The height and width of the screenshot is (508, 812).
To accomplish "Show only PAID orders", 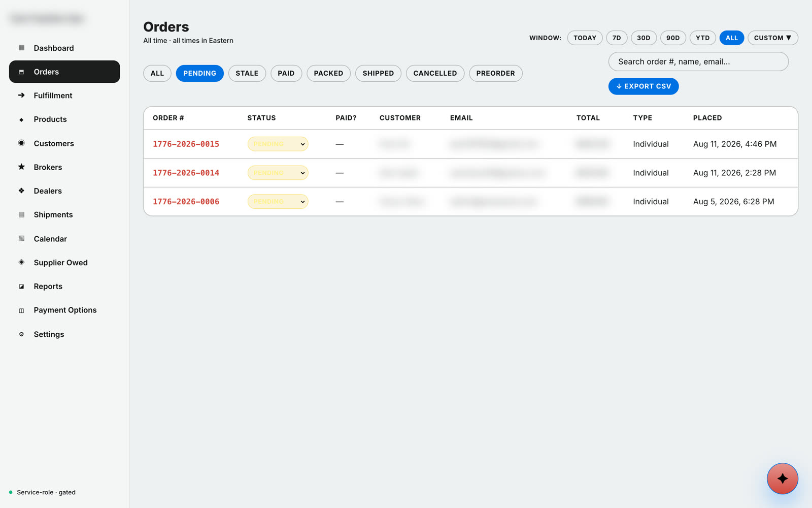I will click(x=286, y=73).
